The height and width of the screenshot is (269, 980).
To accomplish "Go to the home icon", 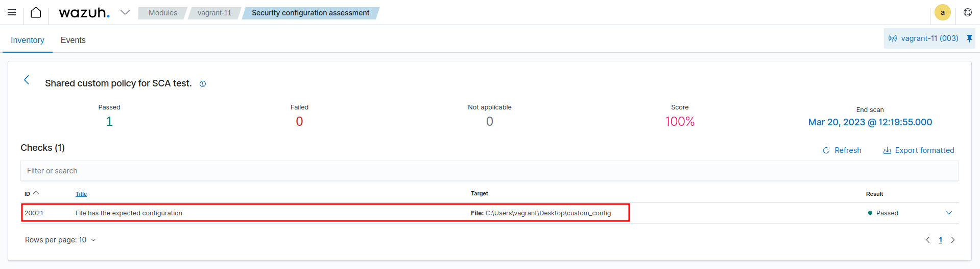I will 36,12.
